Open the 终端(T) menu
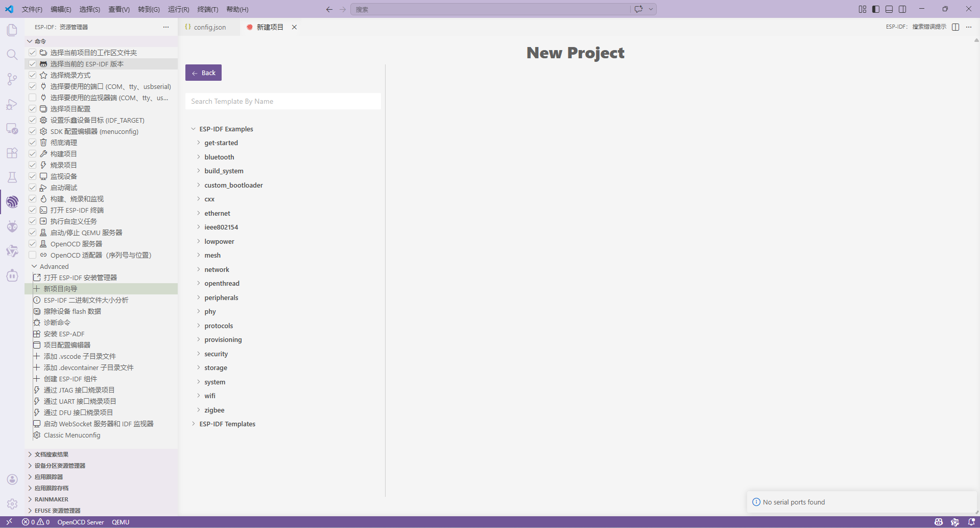 click(207, 9)
